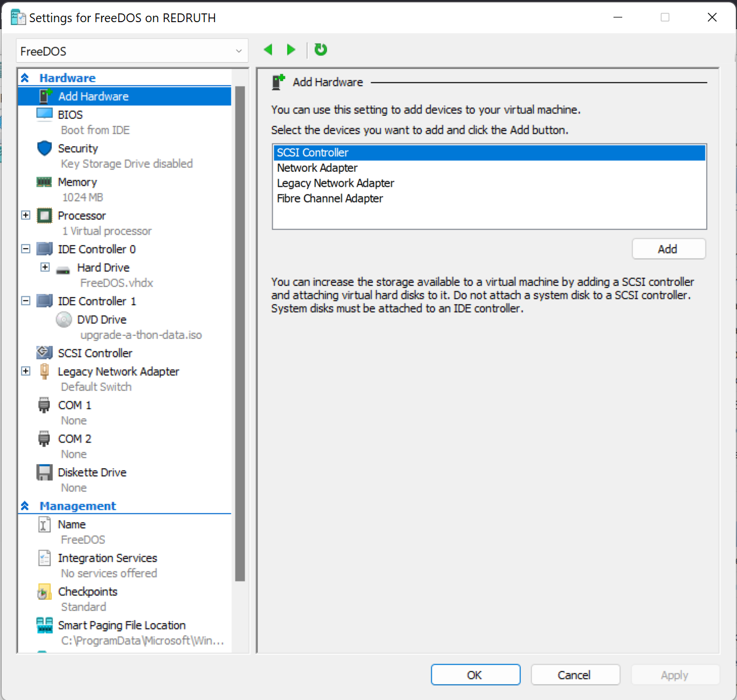
Task: Click the green back navigation arrow
Action: point(268,50)
